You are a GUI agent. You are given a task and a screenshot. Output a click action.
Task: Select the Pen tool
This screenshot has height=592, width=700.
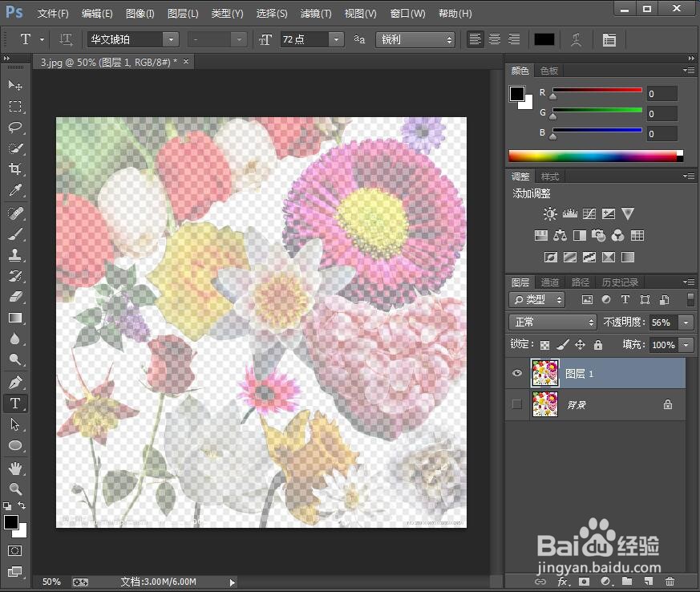pos(14,382)
